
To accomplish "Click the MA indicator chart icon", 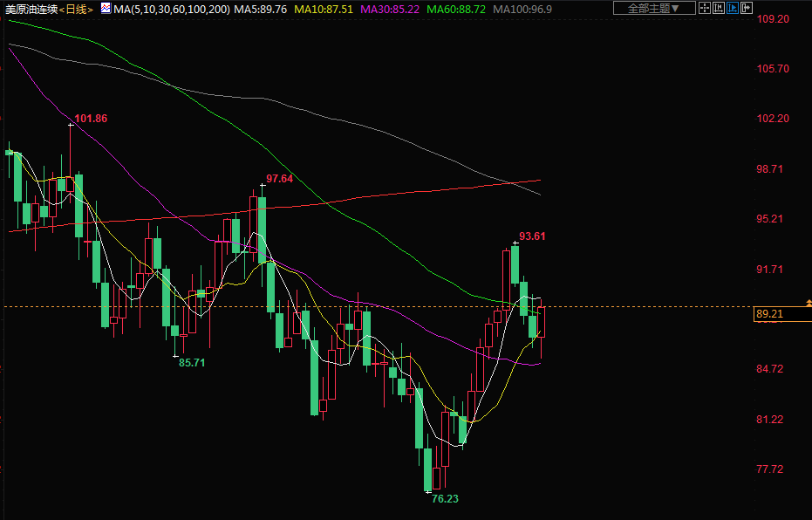I will point(106,8).
